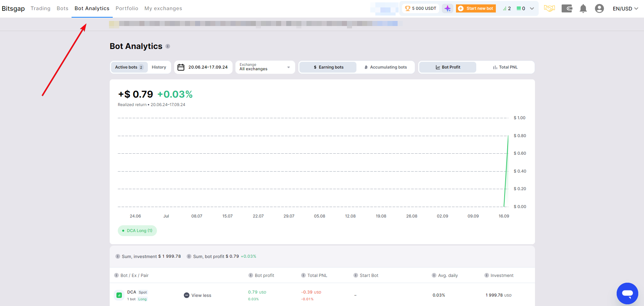Click the green DCA bot icon
The width and height of the screenshot is (644, 306).
coord(119,295)
